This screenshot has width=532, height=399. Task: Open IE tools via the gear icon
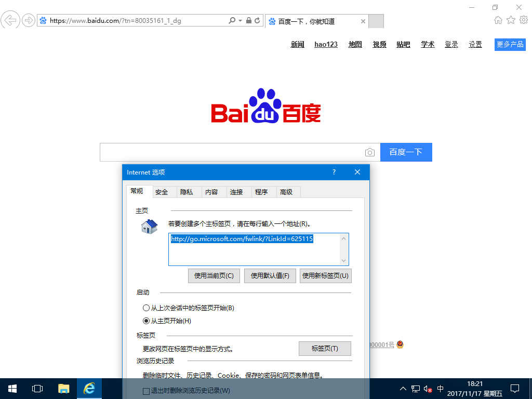(x=524, y=20)
